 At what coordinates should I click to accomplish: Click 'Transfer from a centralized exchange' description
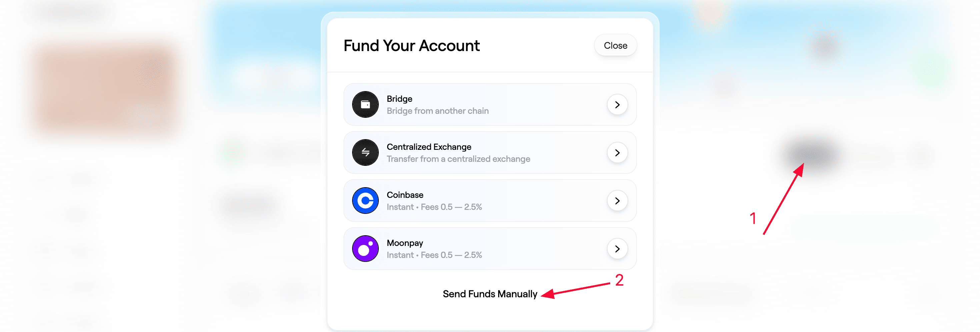[458, 159]
